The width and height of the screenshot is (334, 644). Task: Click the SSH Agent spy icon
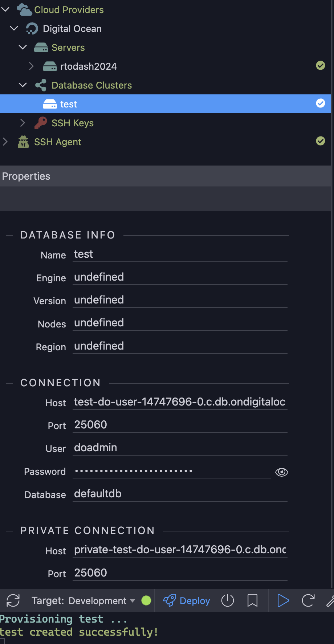[23, 142]
